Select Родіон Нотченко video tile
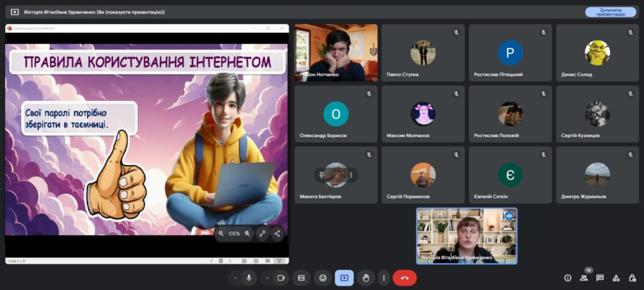 [336, 53]
